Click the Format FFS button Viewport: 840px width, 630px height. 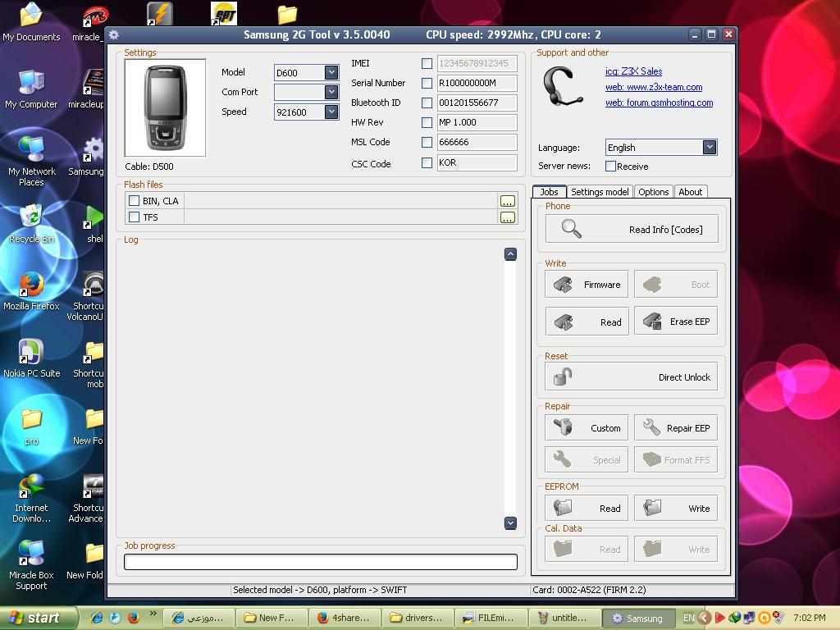(676, 459)
